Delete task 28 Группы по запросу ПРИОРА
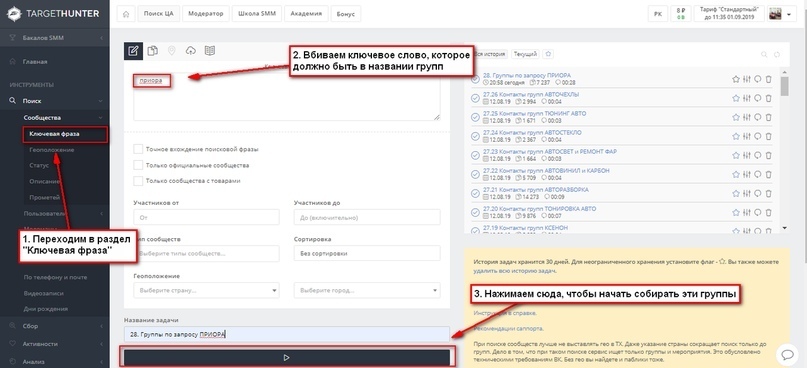 (768, 79)
